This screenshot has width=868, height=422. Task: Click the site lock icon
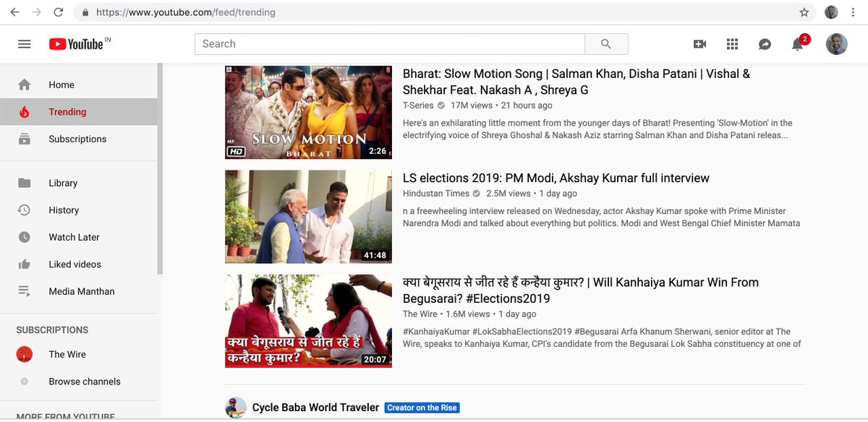coord(86,12)
